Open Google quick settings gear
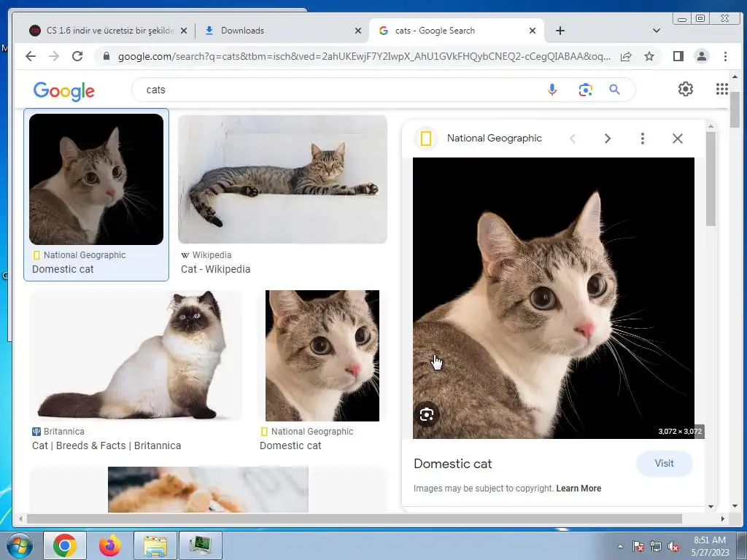The width and height of the screenshot is (747, 560). pyautogui.click(x=686, y=89)
